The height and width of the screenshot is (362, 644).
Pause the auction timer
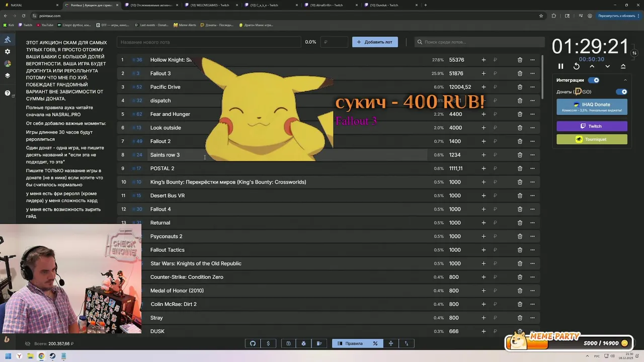coord(561,66)
